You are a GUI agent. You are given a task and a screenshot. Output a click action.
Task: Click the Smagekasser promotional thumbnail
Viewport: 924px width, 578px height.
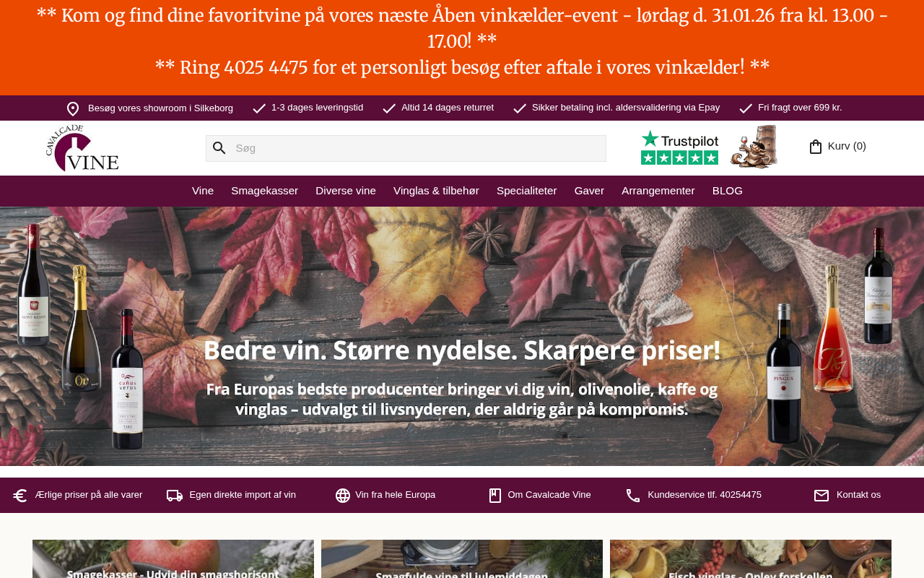point(173,558)
